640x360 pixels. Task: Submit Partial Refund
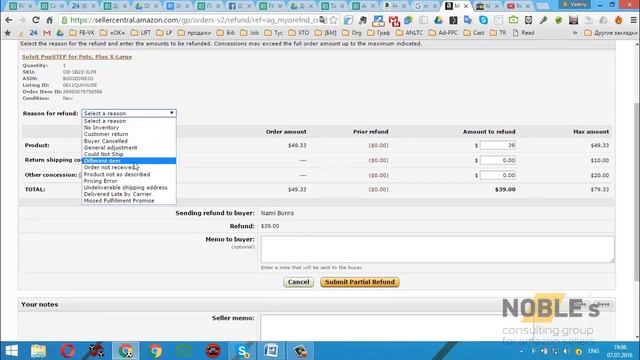pyautogui.click(x=360, y=282)
